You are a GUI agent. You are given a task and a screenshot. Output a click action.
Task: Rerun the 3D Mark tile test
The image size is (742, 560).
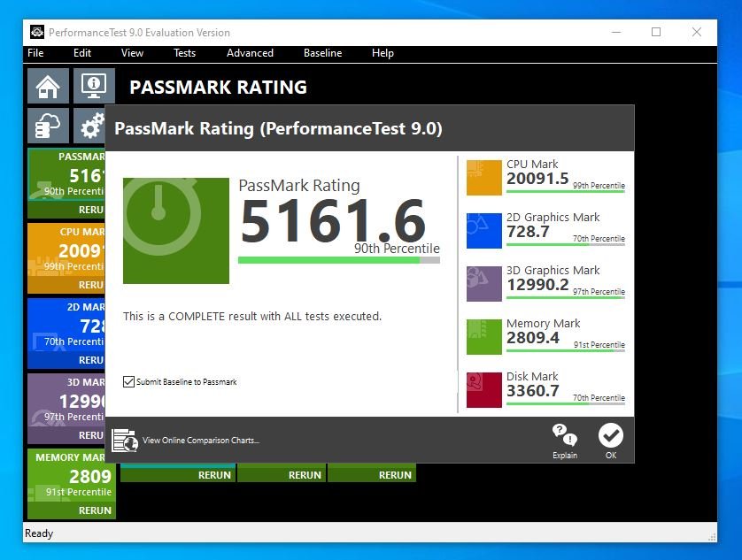66,435
